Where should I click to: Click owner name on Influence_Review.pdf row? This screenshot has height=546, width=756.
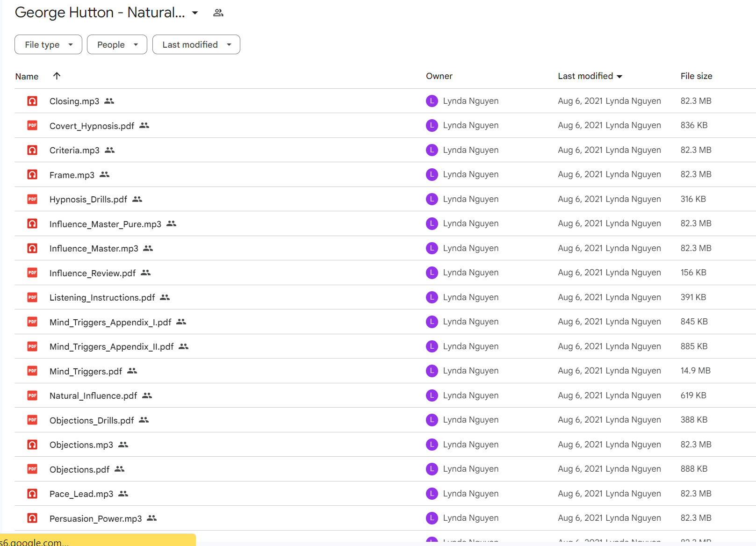click(x=471, y=273)
